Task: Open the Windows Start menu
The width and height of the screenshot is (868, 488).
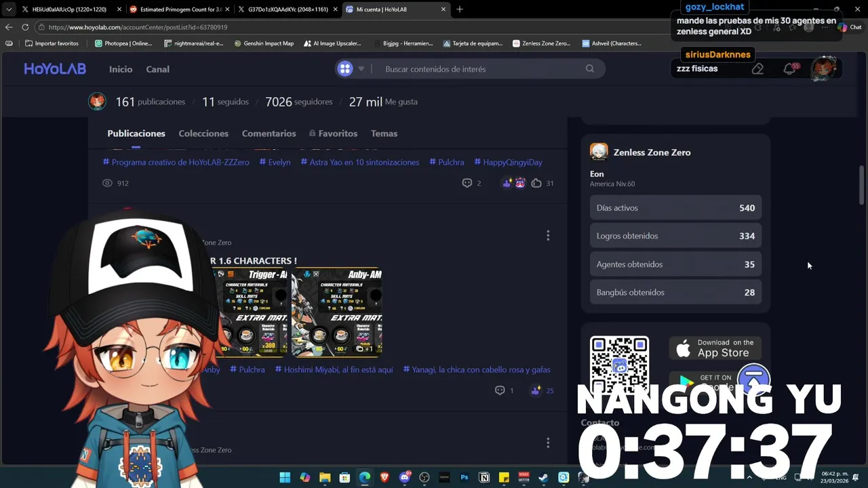Action: 285,477
